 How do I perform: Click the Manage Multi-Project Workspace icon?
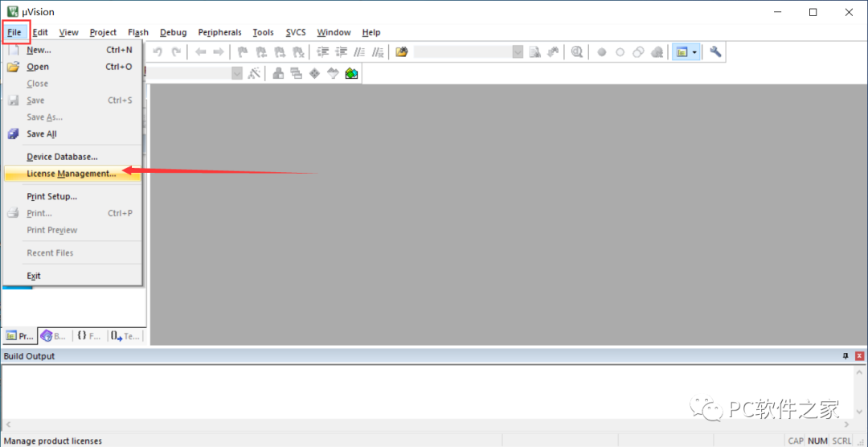[296, 73]
